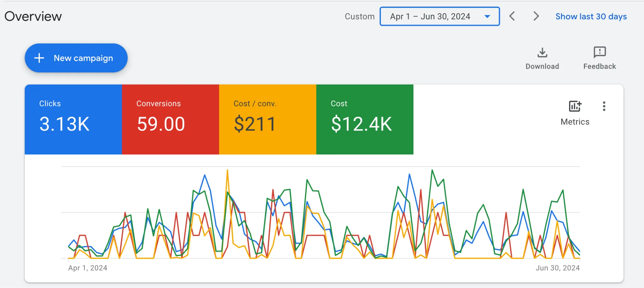The image size is (644, 288).
Task: Open the Feedback icon
Action: [600, 52]
